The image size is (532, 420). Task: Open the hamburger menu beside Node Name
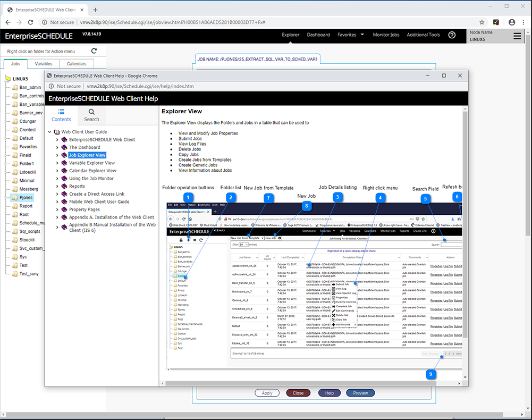click(x=517, y=36)
